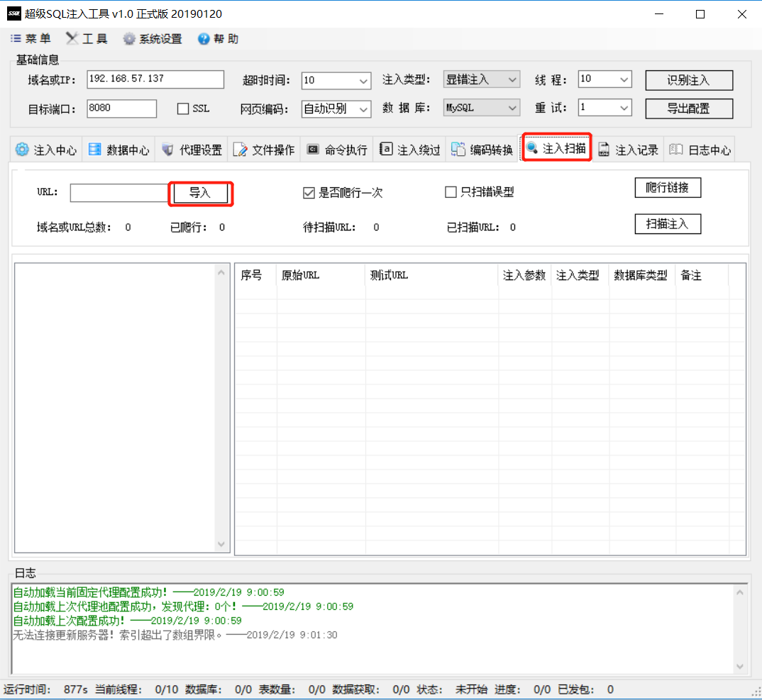Click the 导出配置 button

(689, 109)
